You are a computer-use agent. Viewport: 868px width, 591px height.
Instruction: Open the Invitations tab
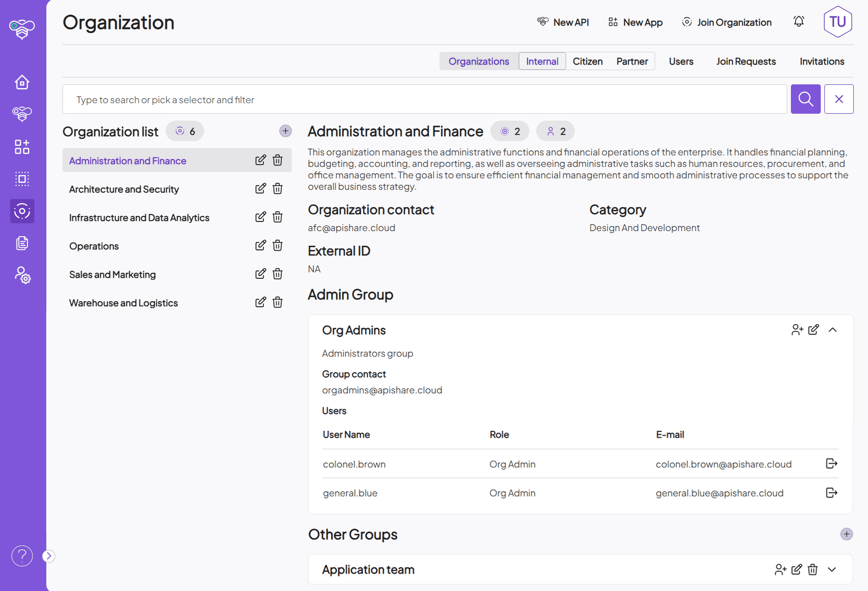pos(821,61)
